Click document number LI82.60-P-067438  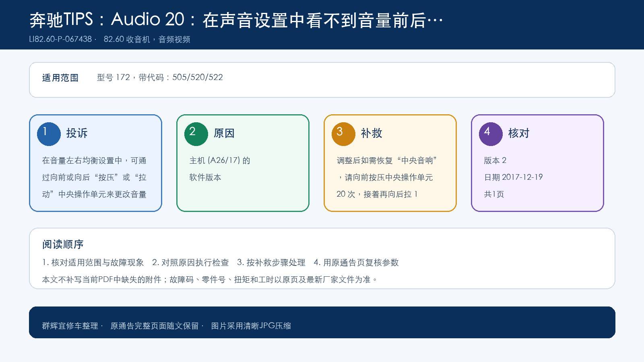click(x=60, y=39)
